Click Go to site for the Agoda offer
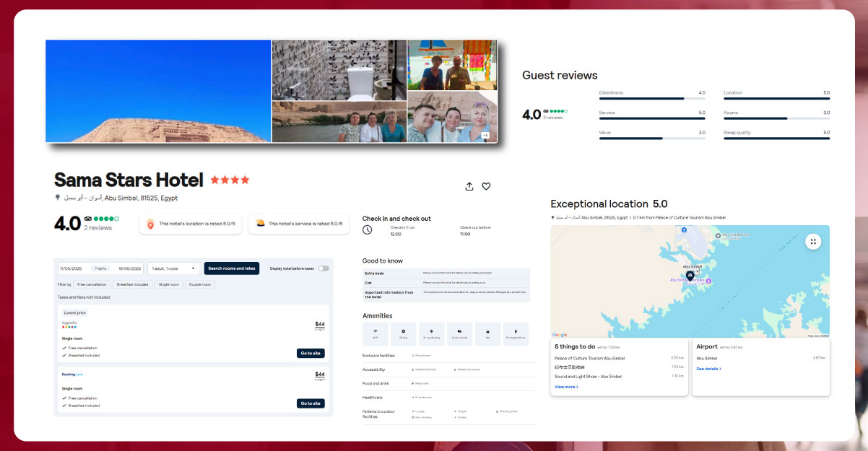 [x=310, y=353]
